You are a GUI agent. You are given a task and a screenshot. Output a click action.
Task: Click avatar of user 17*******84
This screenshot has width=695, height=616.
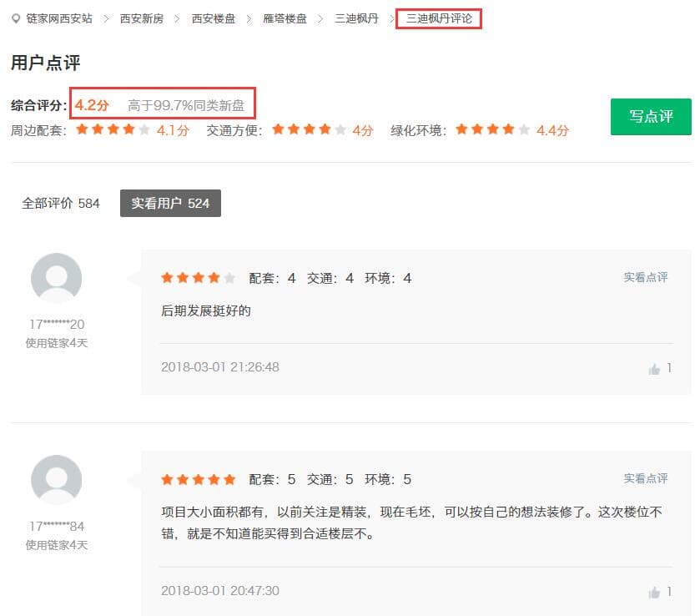[x=56, y=480]
